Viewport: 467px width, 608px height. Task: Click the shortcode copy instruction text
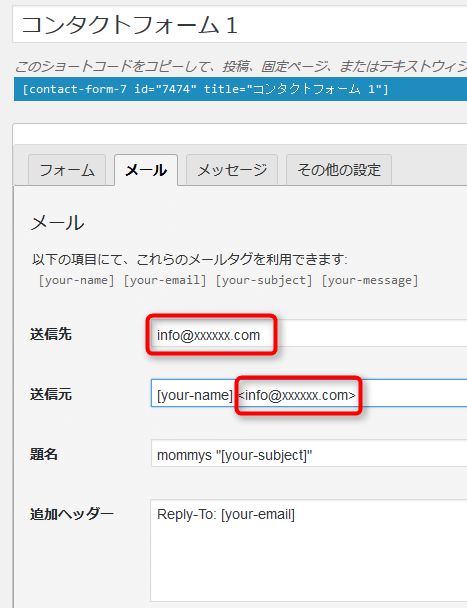coord(241,66)
